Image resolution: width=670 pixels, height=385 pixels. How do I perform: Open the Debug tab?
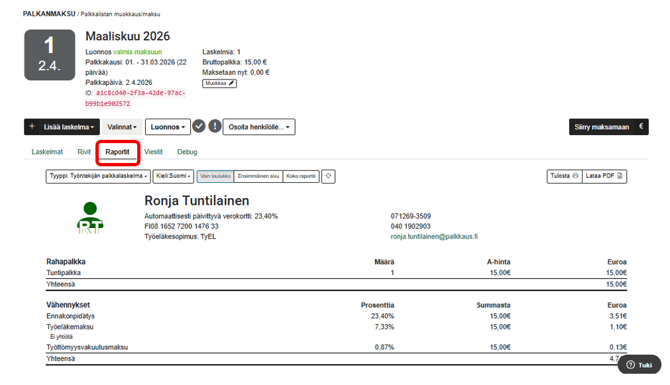[187, 152]
